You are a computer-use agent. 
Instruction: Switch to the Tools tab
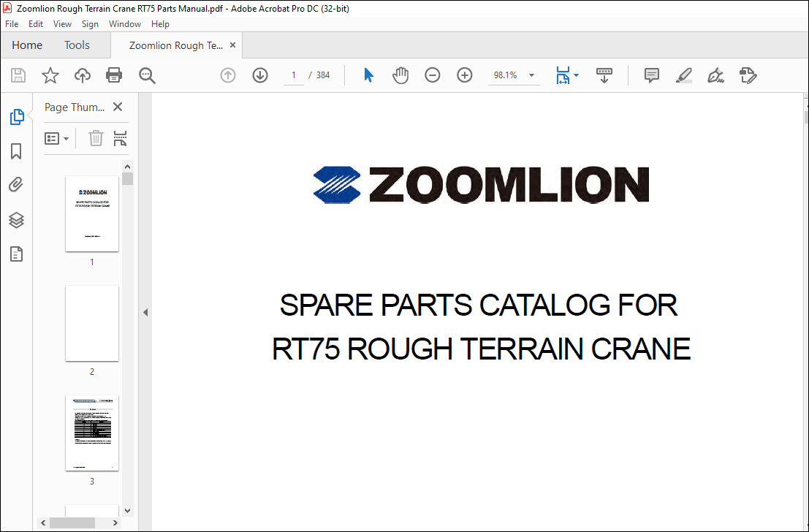(76, 45)
